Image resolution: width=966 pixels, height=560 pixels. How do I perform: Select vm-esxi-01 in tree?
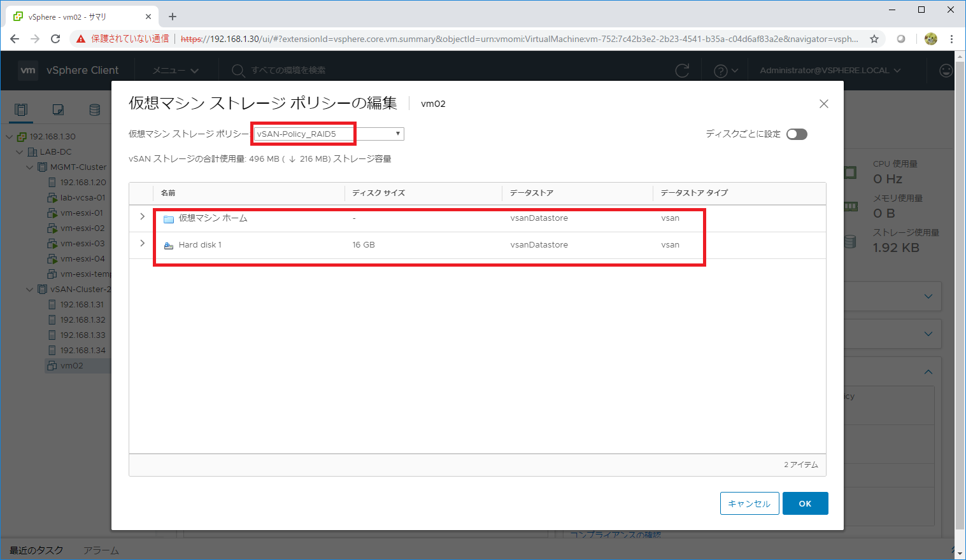[82, 213]
